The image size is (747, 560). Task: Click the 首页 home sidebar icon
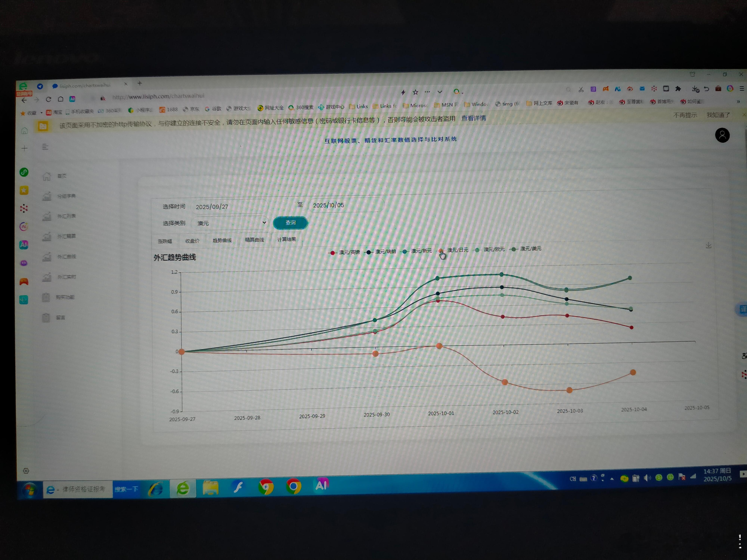tap(47, 176)
